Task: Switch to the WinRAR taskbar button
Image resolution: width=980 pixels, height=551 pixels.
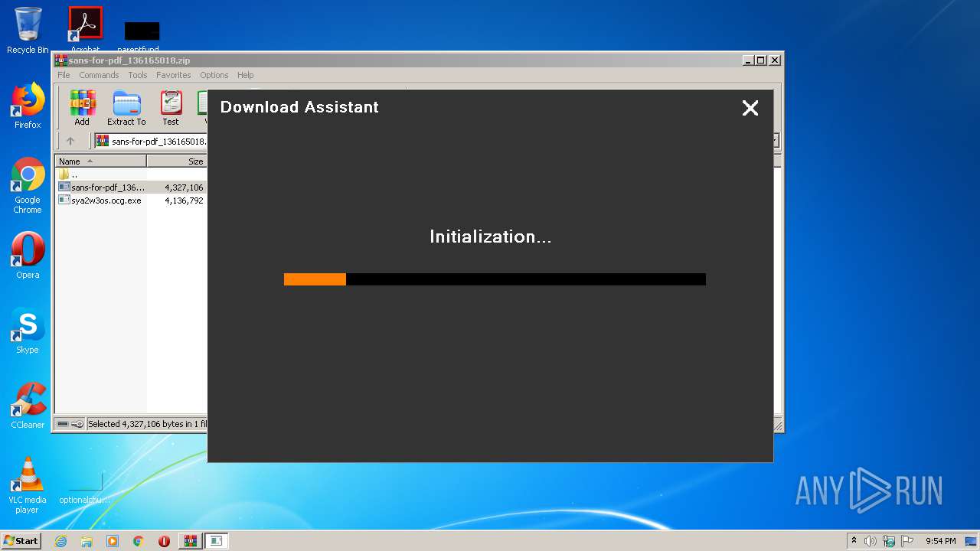Action: point(190,541)
